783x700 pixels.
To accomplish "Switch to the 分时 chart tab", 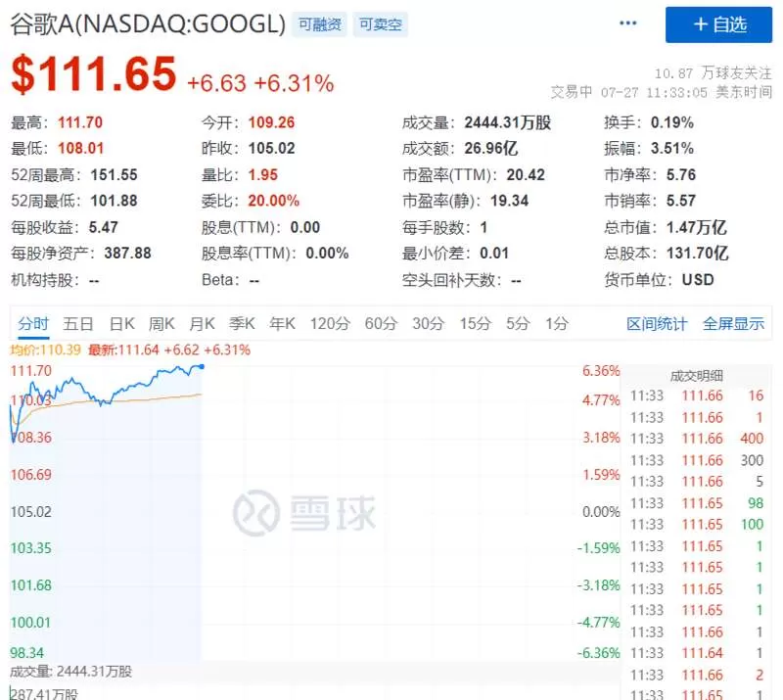I will tap(33, 324).
